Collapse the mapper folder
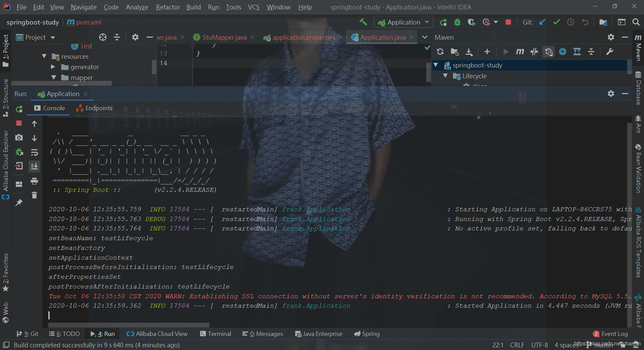Image resolution: width=644 pixels, height=350 pixels. pos(54,78)
